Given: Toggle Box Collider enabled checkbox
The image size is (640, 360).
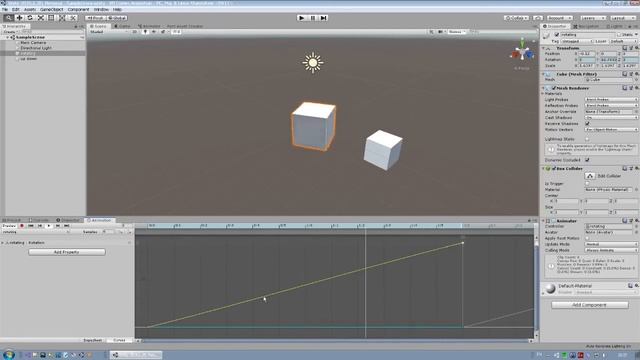Looking at the screenshot, I should pyautogui.click(x=554, y=169).
